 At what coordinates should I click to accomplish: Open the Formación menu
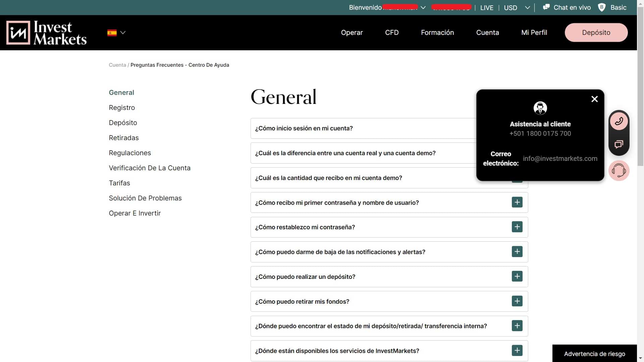pos(437,33)
